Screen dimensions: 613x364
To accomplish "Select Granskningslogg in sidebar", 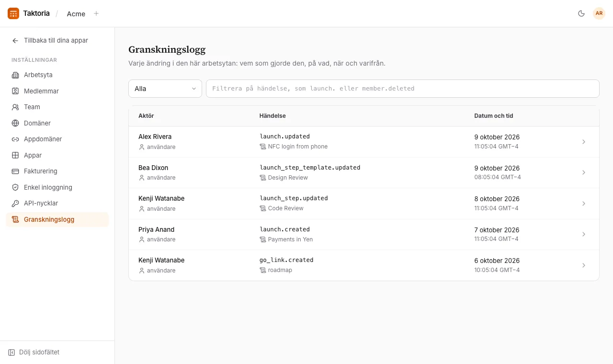I will pyautogui.click(x=57, y=219).
